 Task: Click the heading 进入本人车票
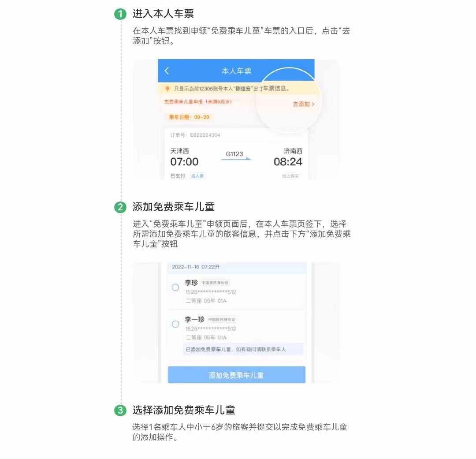point(164,14)
